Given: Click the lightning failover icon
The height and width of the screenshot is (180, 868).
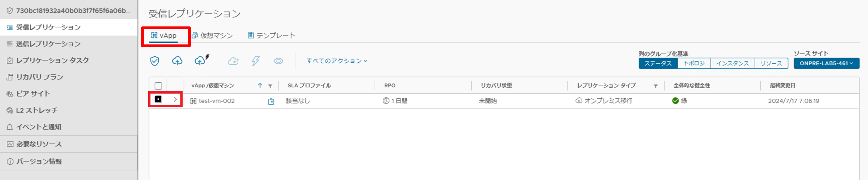Looking at the screenshot, I should 256,61.
